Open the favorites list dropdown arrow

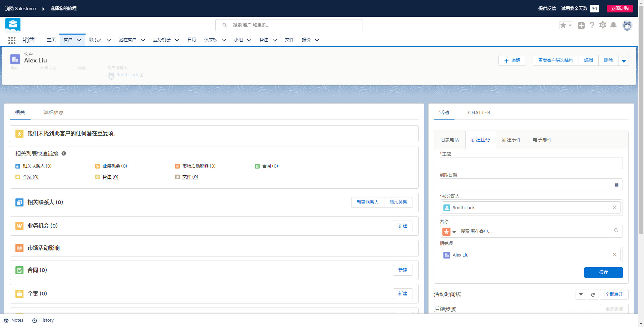[570, 25]
